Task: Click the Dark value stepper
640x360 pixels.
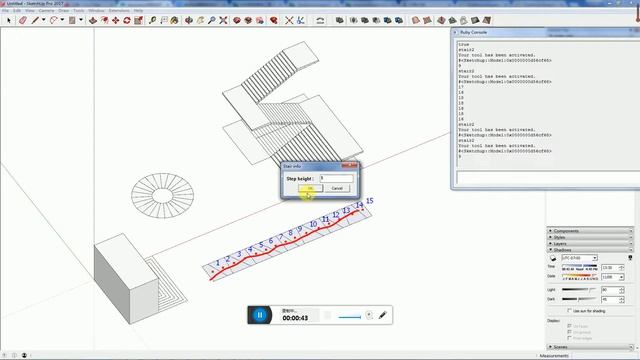Action: coord(621,300)
